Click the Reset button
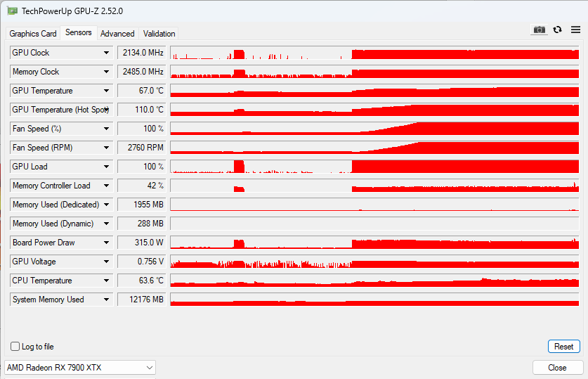This screenshot has width=588, height=379. [x=564, y=347]
